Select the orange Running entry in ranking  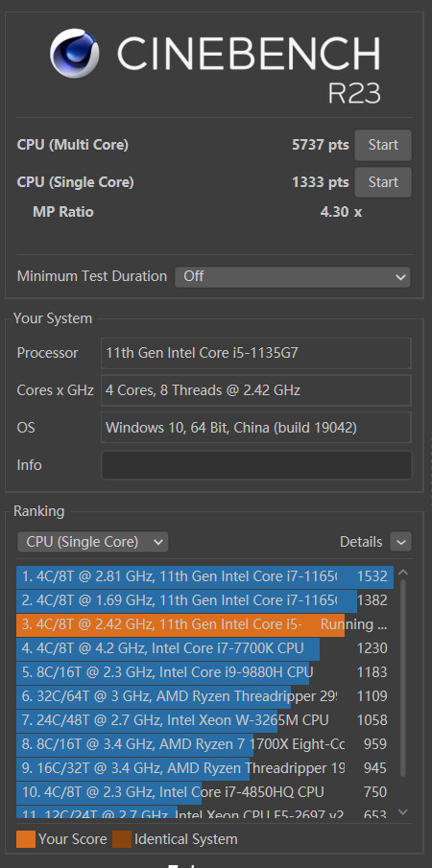point(204,624)
